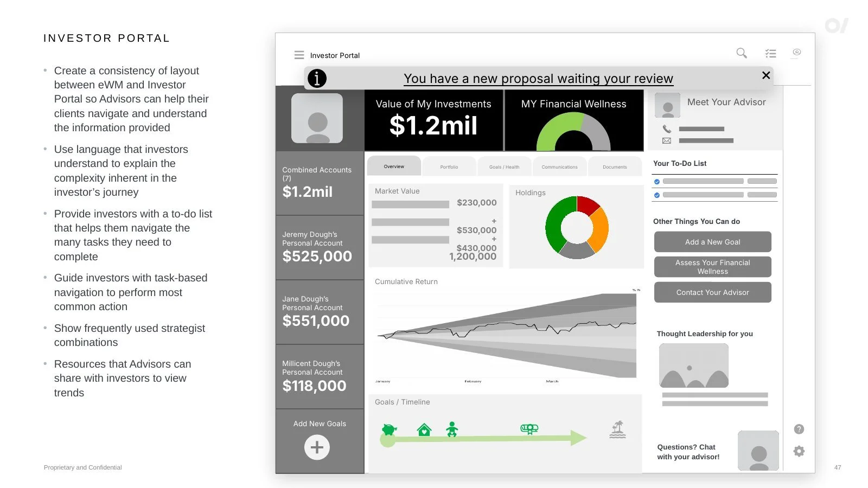Dismiss the new proposal notification banner
This screenshot has width=868, height=488.
tap(766, 75)
